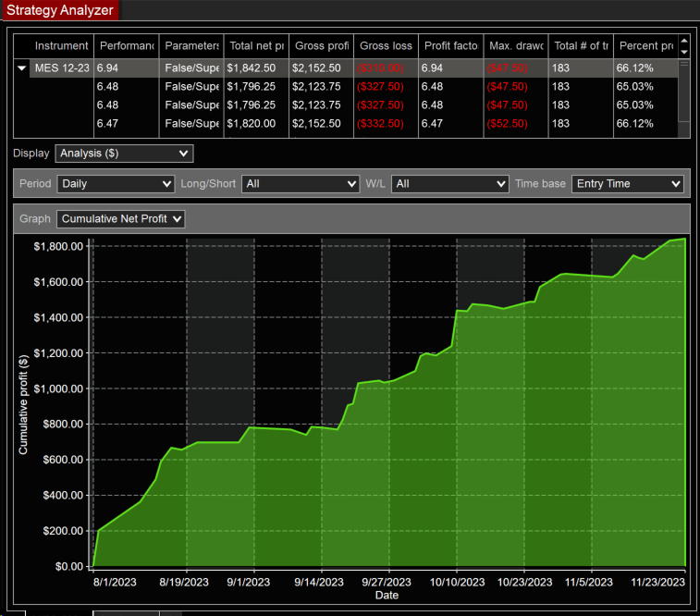Click the scroll down arrow in results grid
700x616 pixels.
[x=683, y=52]
